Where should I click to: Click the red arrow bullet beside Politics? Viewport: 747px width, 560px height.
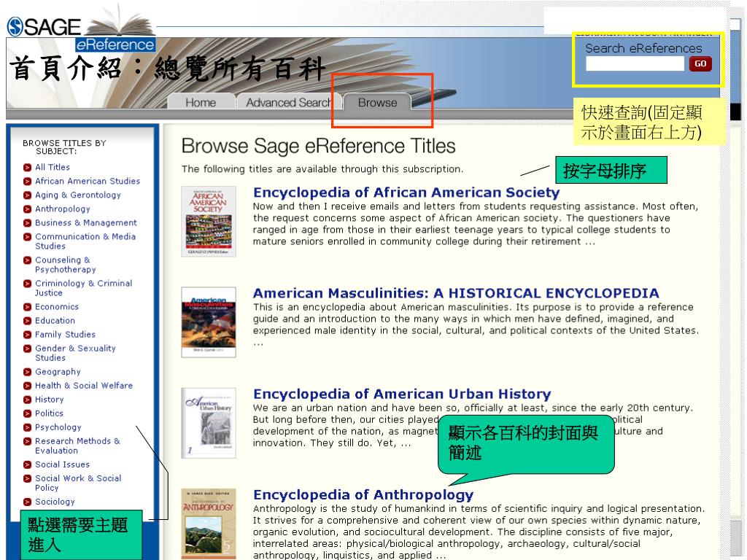(x=27, y=413)
